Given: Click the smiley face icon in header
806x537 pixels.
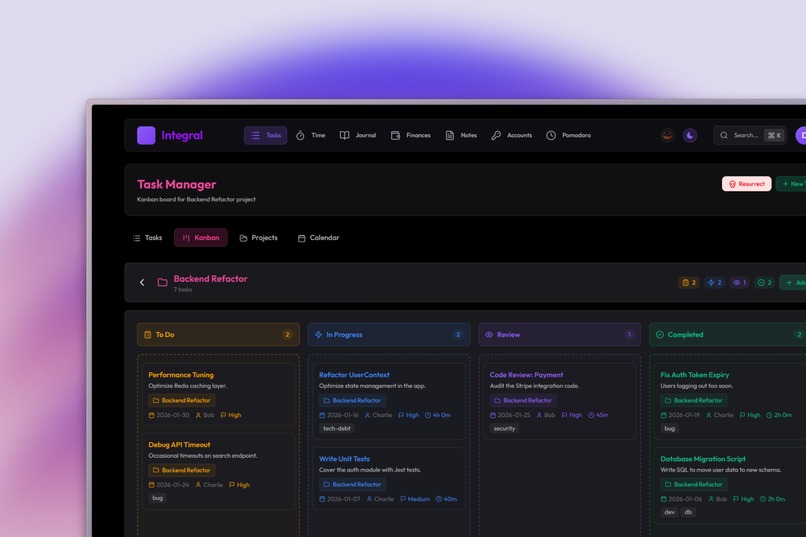Looking at the screenshot, I should click(x=667, y=135).
